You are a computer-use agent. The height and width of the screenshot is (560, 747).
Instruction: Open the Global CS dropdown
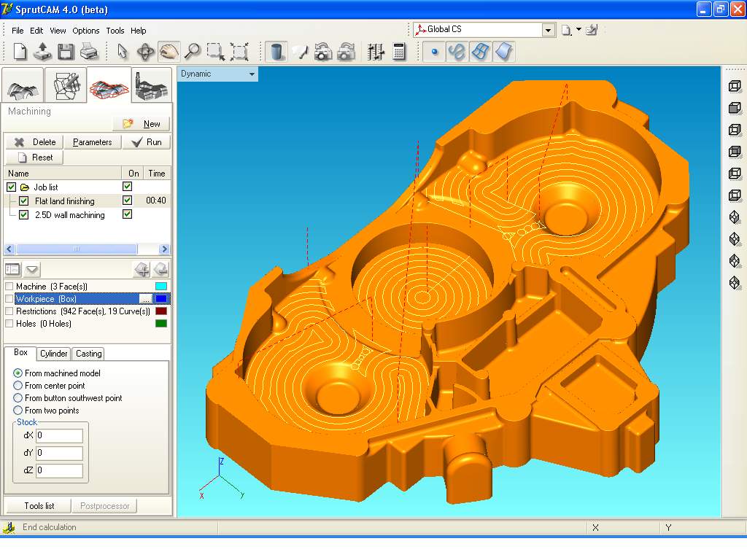[x=548, y=30]
